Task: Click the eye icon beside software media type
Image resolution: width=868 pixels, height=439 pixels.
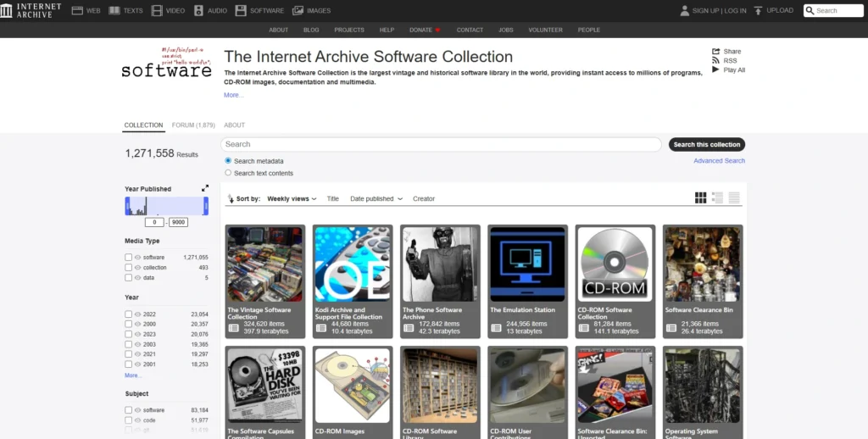Action: (138, 258)
